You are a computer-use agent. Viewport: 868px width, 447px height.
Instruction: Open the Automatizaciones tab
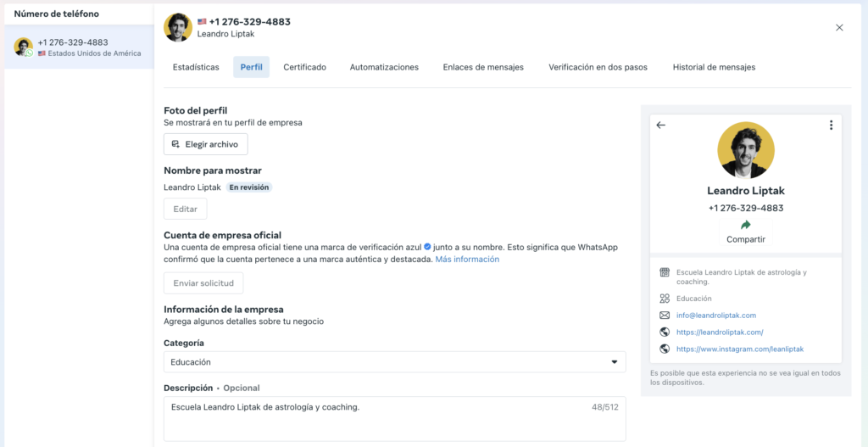[x=384, y=67]
